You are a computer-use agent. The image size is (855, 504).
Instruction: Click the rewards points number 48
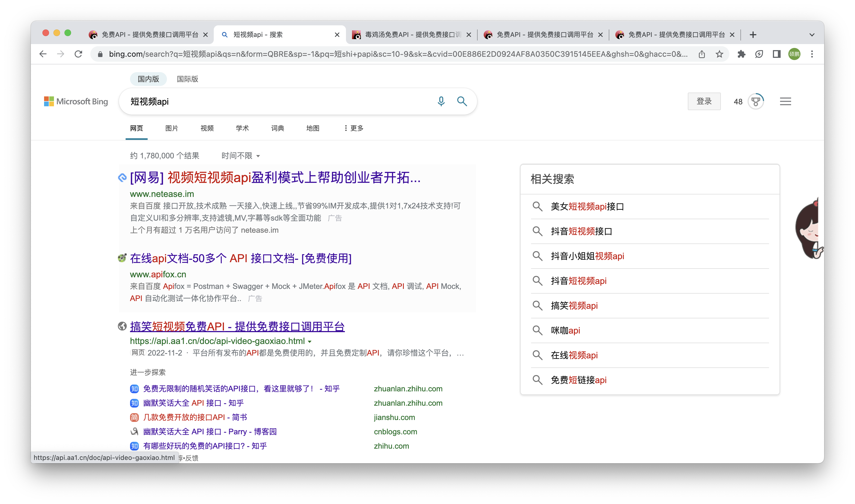click(x=738, y=102)
